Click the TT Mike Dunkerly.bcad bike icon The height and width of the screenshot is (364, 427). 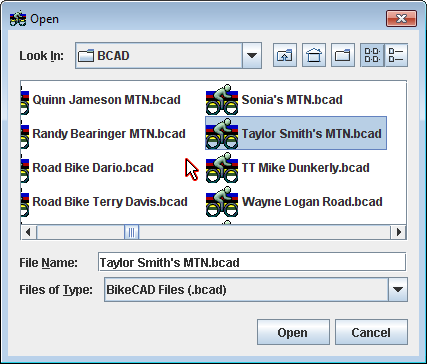click(222, 167)
